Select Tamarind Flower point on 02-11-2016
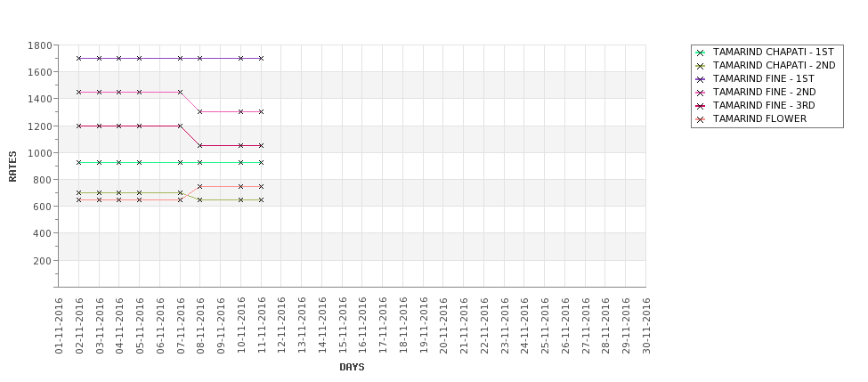Screen dimensions: 868x382 pyautogui.click(x=78, y=199)
